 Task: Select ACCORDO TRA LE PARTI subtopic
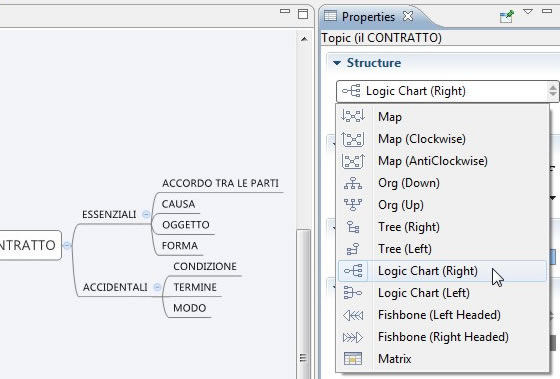[220, 183]
